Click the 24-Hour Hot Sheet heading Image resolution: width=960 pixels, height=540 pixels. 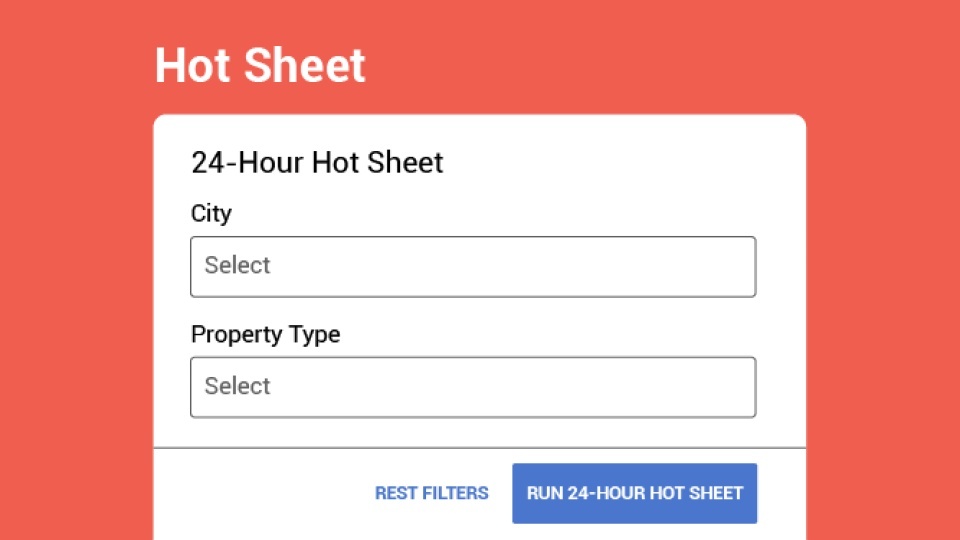pos(317,163)
